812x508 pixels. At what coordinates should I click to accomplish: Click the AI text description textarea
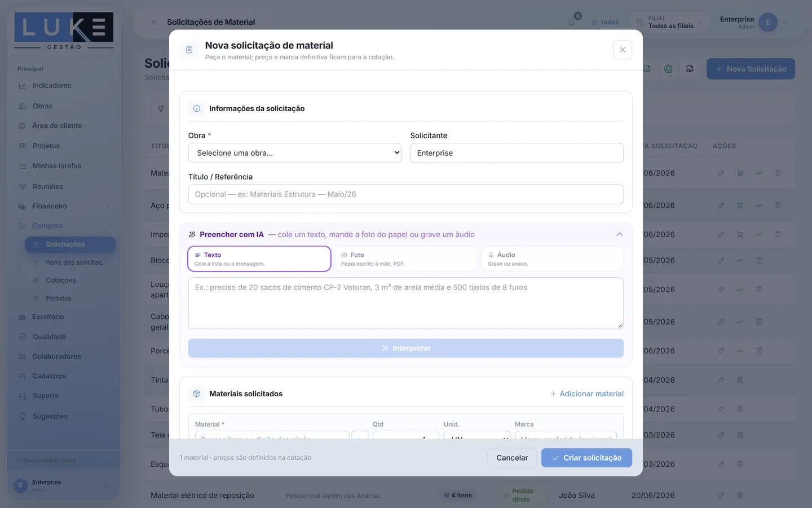[406, 303]
